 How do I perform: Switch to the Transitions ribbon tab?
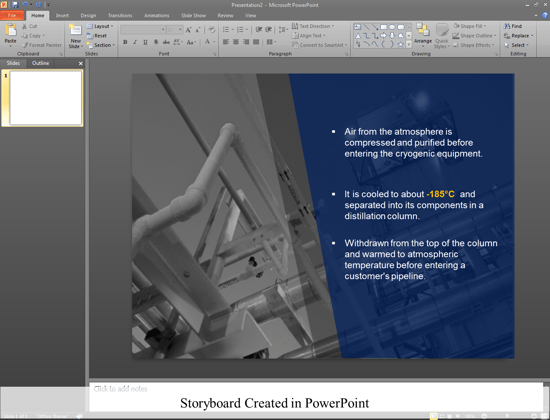pos(120,15)
